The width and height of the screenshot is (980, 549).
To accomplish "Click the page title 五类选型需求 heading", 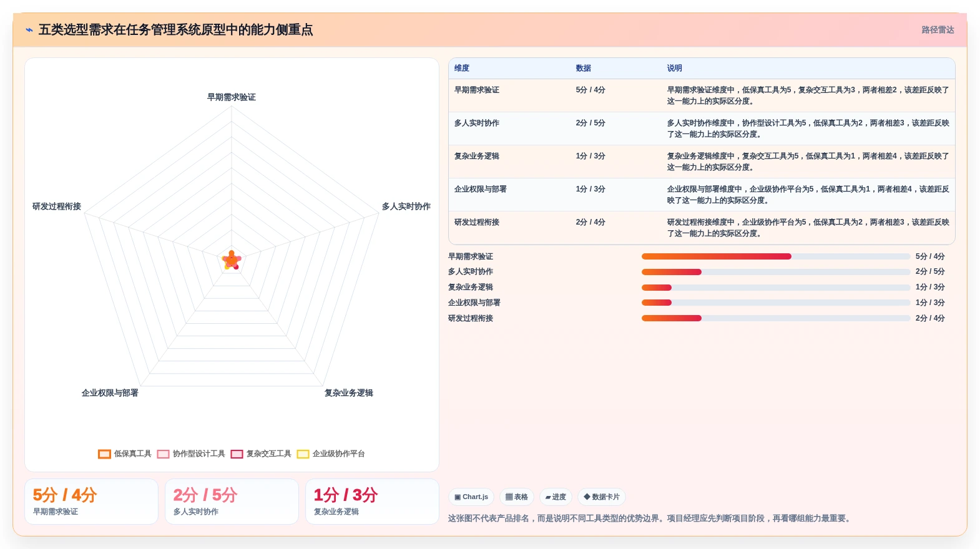I will (175, 30).
